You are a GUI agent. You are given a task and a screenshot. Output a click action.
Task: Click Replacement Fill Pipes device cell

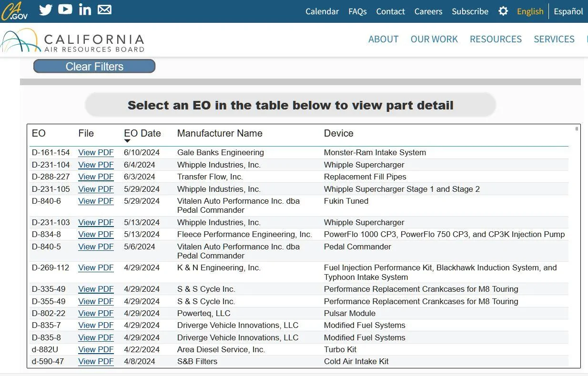(x=365, y=177)
